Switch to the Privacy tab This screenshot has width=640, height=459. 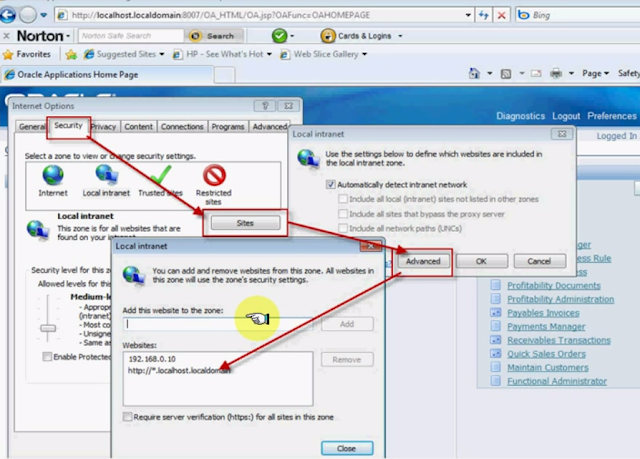[104, 127]
